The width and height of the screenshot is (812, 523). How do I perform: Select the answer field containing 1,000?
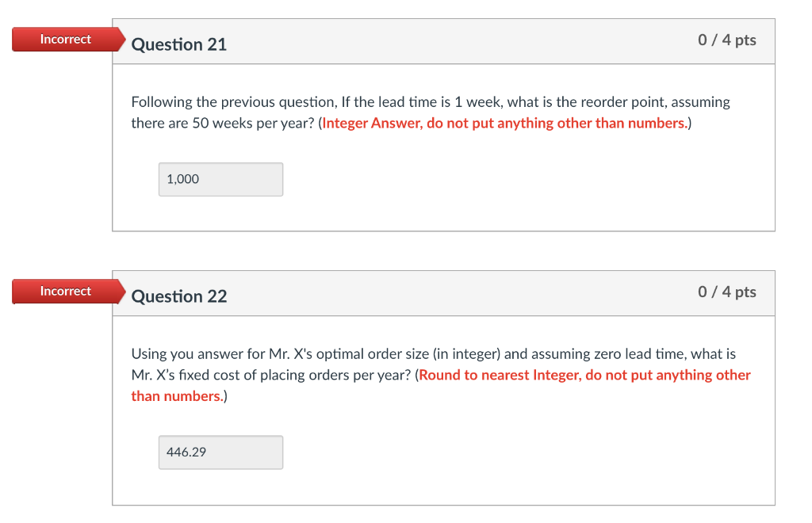coord(220,179)
